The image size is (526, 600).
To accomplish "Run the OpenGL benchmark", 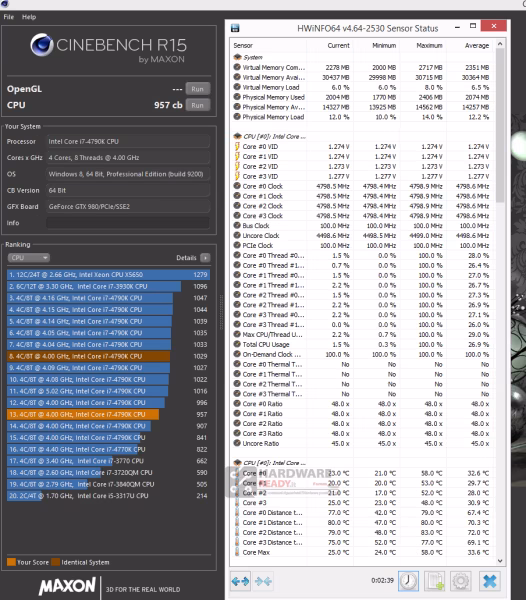I will (x=198, y=89).
